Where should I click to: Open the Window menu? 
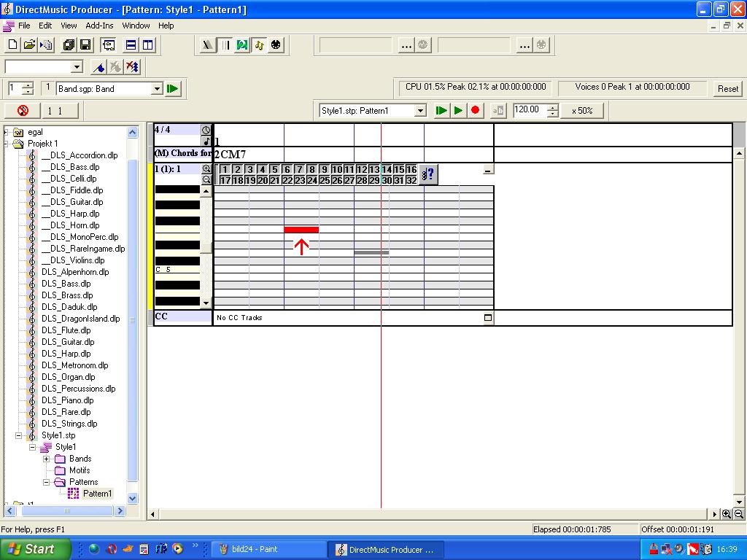point(136,26)
